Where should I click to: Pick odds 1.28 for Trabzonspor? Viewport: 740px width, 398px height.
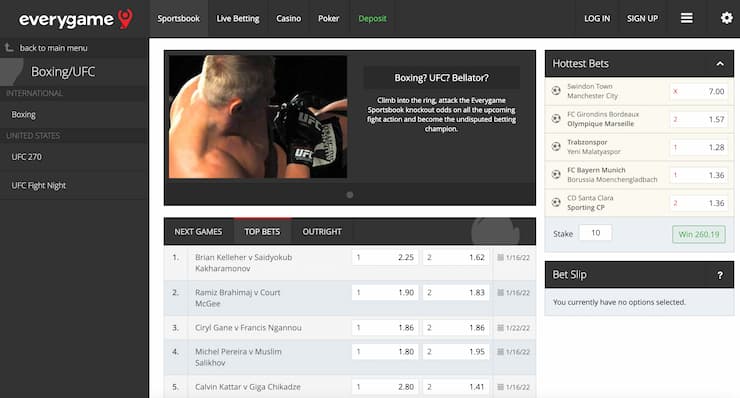pyautogui.click(x=699, y=147)
